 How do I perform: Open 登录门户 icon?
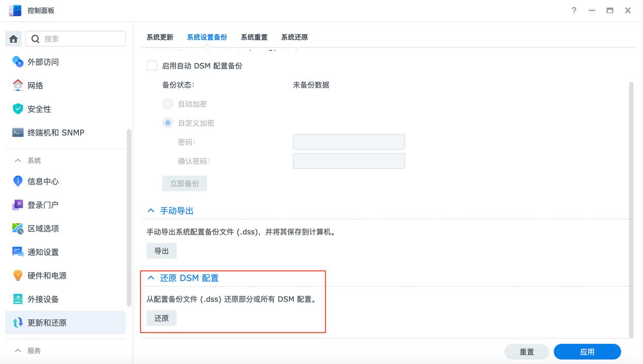pyautogui.click(x=18, y=205)
